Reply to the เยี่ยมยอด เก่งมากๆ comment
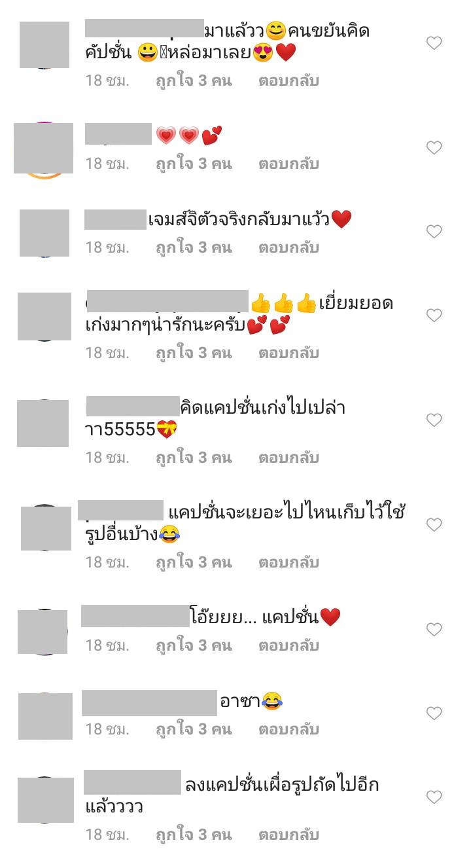The width and height of the screenshot is (471, 868). (x=288, y=353)
